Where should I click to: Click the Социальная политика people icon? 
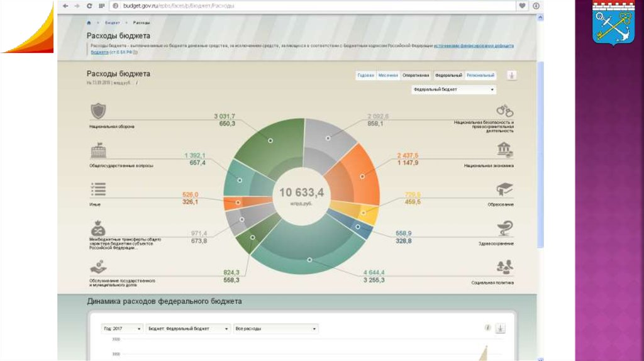click(x=504, y=267)
